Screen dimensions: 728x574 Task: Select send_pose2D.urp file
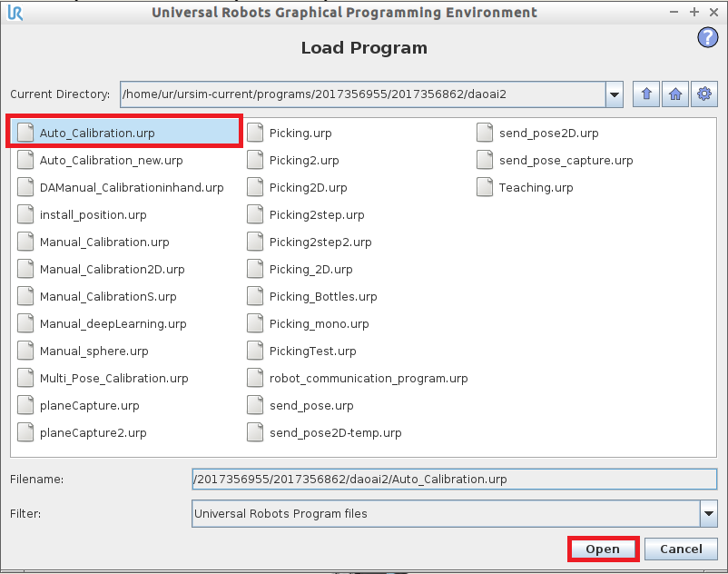click(x=538, y=133)
